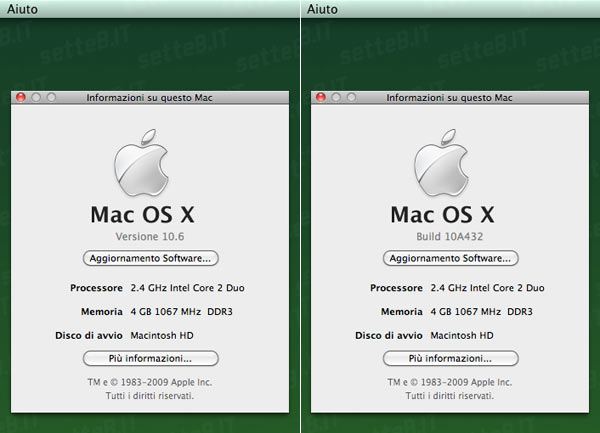Click Tutti i diritti riservati in right window
600x433 pixels.
(450, 396)
